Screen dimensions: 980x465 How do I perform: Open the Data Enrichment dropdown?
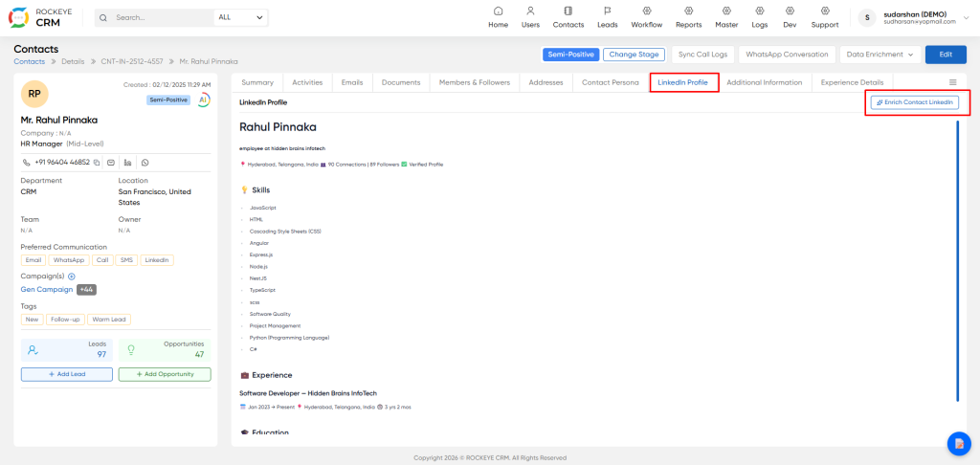pyautogui.click(x=880, y=55)
